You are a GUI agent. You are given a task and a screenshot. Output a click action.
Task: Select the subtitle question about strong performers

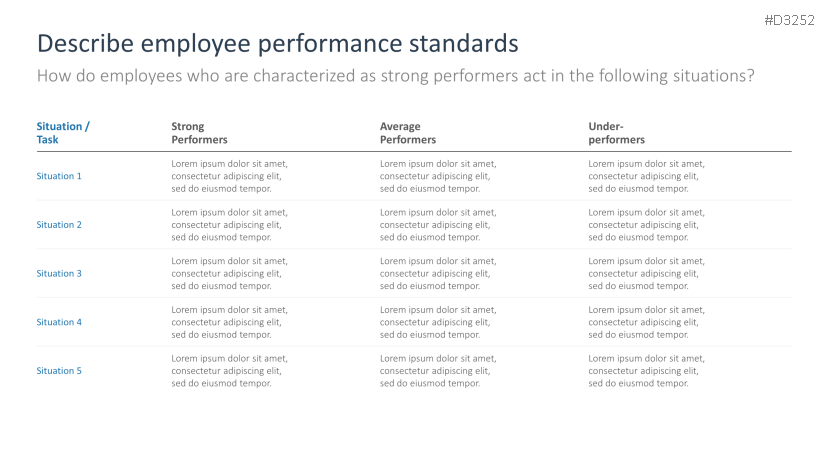395,76
